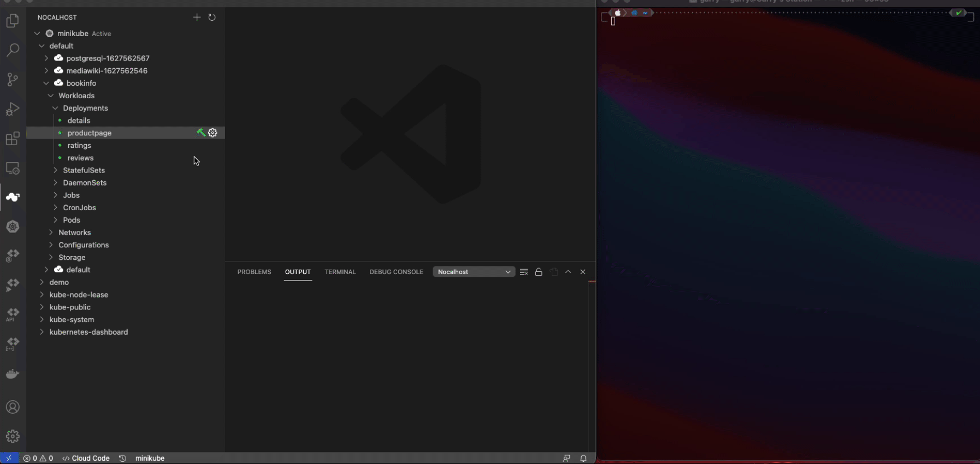Expand the DaemonSets node
Image resolution: width=980 pixels, height=464 pixels.
coord(55,183)
